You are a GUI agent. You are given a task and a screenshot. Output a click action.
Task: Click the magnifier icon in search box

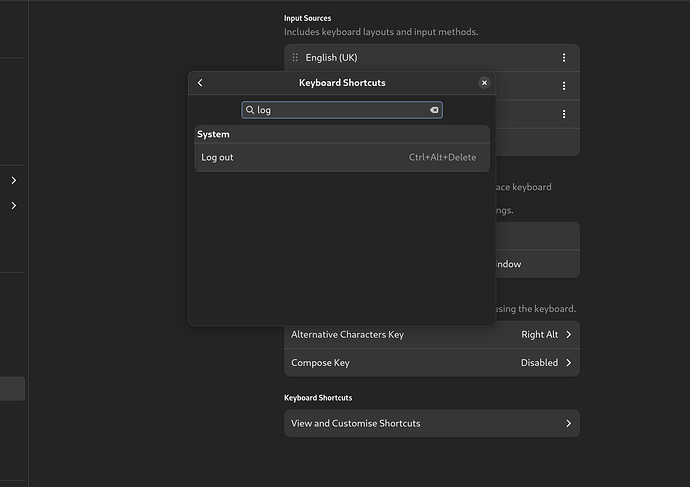(x=250, y=110)
